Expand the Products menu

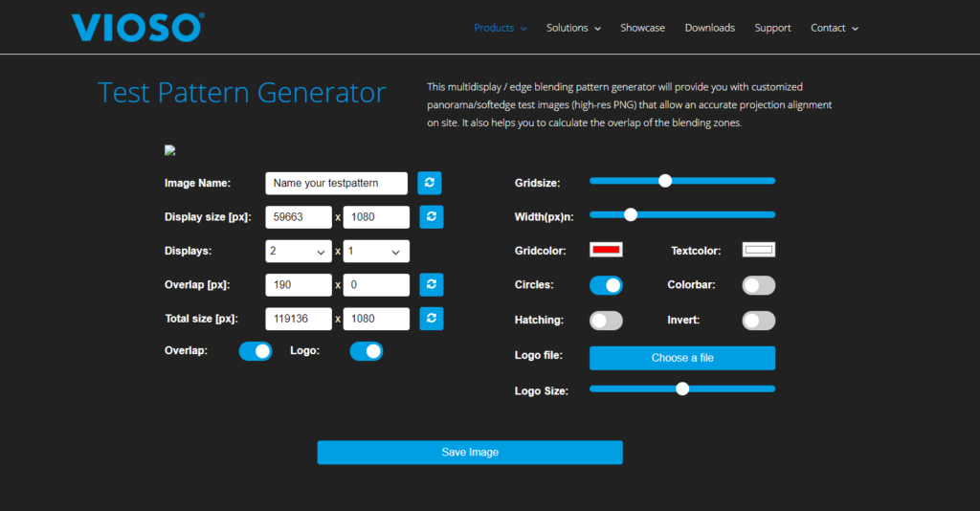501,28
